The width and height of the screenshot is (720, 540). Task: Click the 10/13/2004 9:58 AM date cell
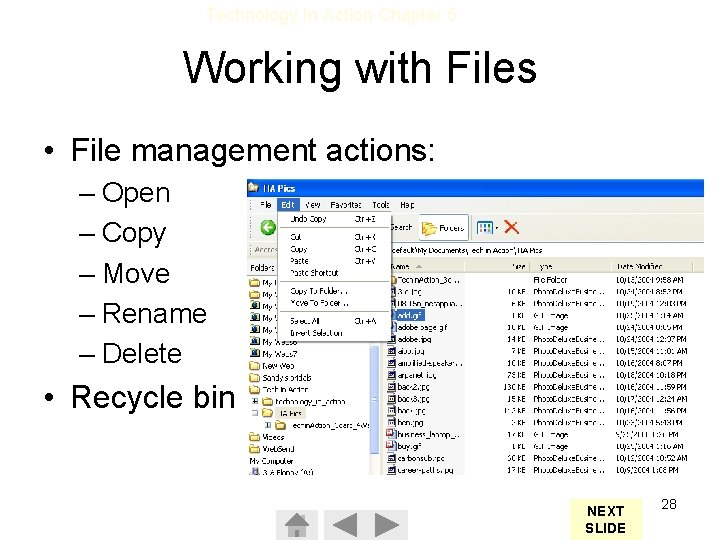click(649, 280)
